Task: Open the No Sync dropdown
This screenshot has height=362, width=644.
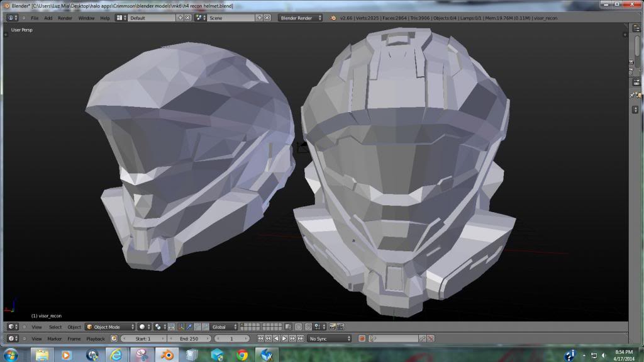Action: tap(330, 339)
